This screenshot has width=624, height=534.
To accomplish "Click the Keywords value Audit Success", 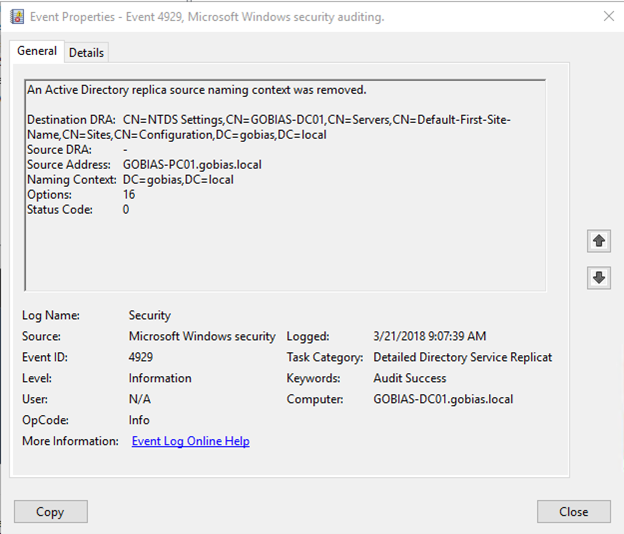I will pyautogui.click(x=410, y=378).
